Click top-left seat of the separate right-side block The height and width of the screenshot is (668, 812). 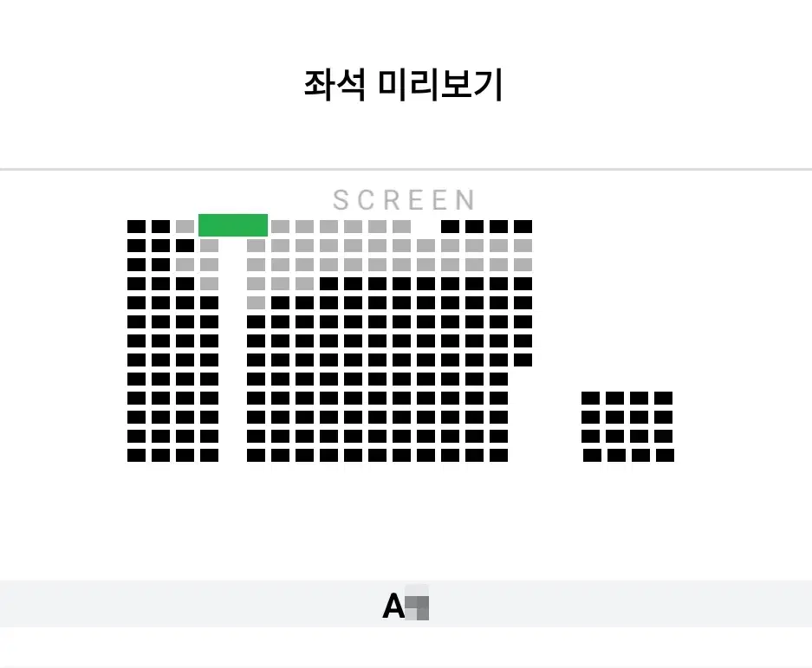[x=590, y=398]
